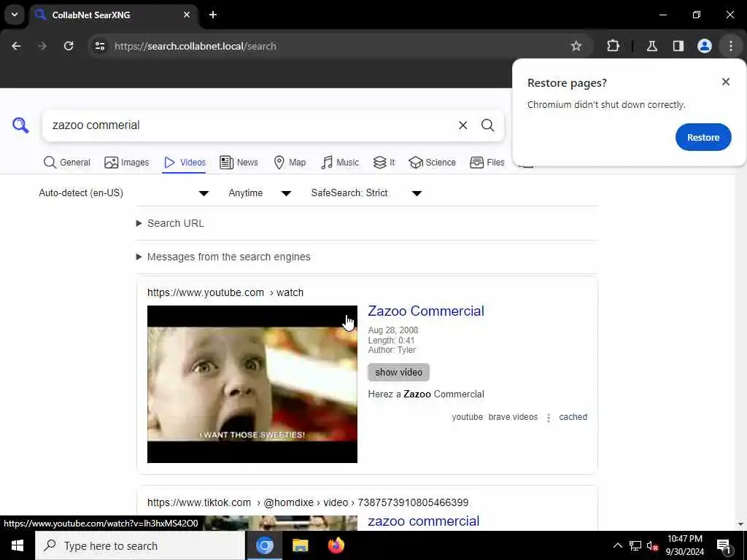
Task: Switch to the It category
Action: [384, 163]
